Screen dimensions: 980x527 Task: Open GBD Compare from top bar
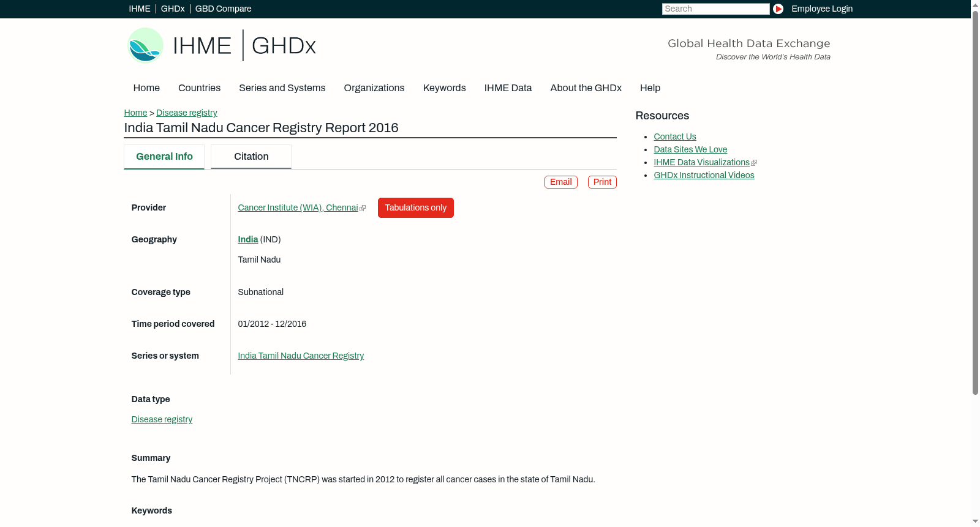tap(223, 9)
